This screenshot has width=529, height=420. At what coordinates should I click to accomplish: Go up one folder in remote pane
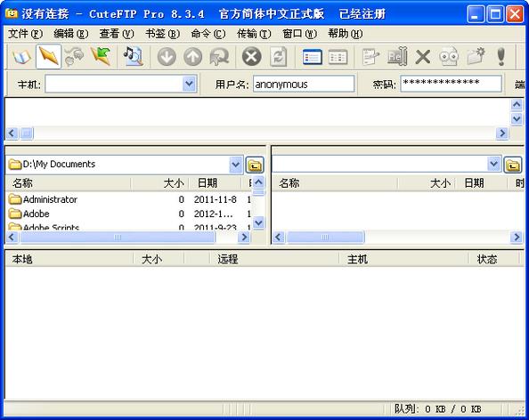pos(513,165)
